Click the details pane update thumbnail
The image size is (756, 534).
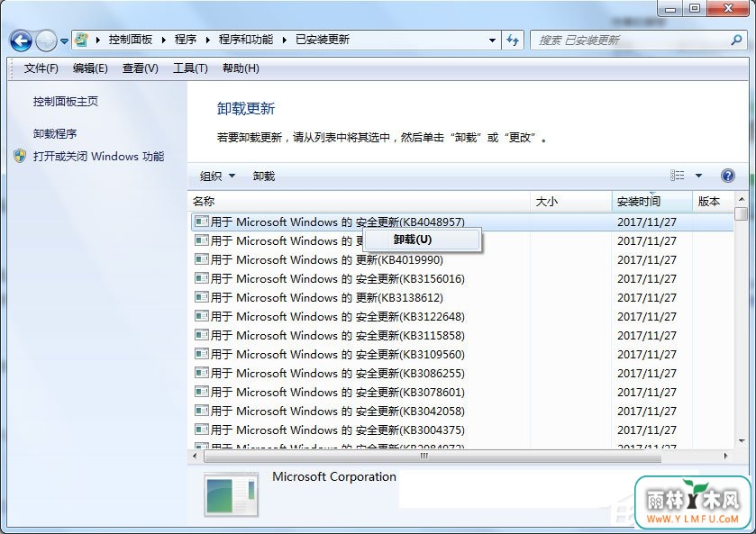(x=232, y=495)
